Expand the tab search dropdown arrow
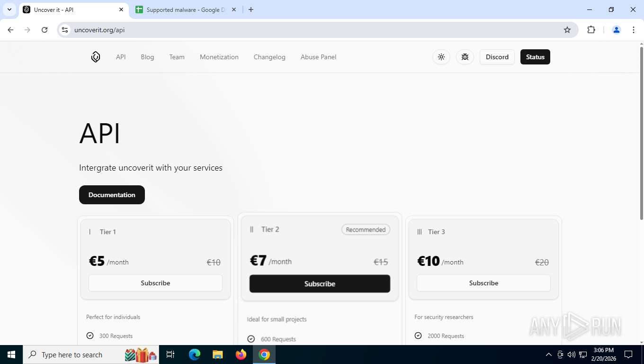 [x=9, y=9]
